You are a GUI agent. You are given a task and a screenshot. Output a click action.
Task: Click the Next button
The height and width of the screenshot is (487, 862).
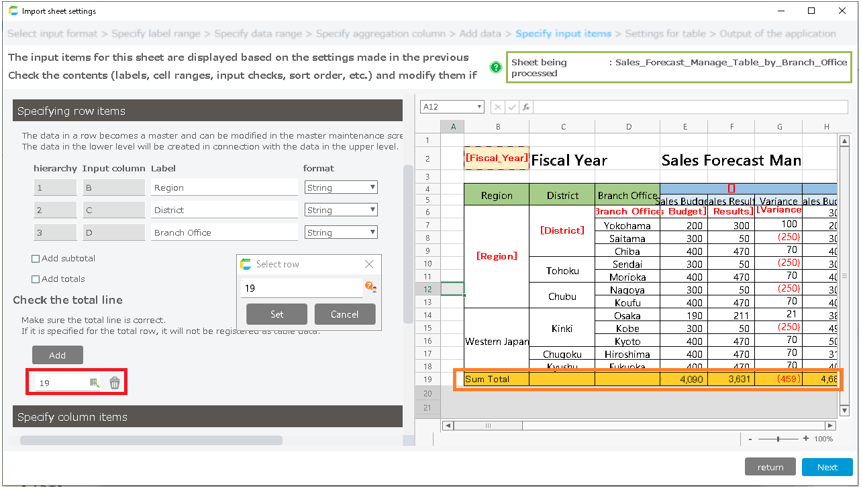(826, 467)
